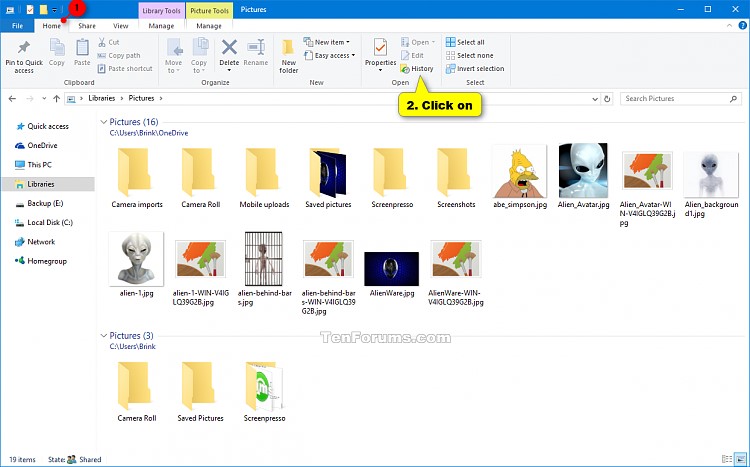Open the Picture Tools Manage tab

209,26
